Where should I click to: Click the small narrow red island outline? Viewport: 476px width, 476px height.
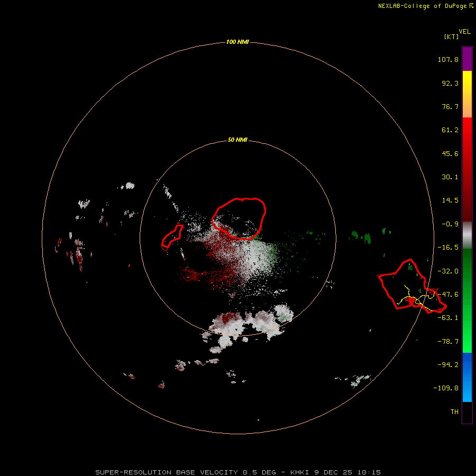click(172, 237)
